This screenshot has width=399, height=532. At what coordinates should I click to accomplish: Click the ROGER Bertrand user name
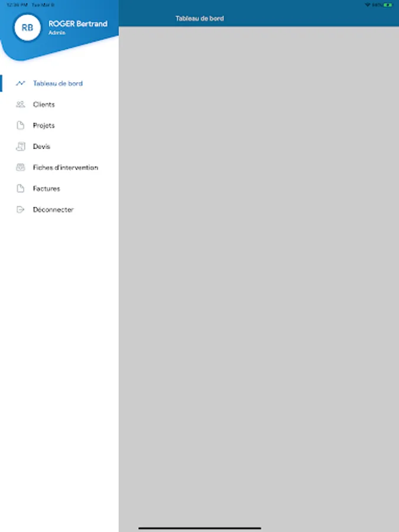pos(78,24)
